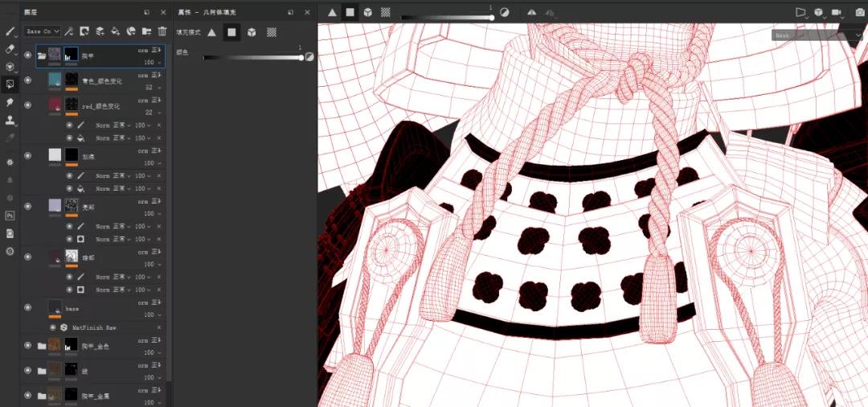
Task: Add a new folder to layers
Action: pos(147,31)
